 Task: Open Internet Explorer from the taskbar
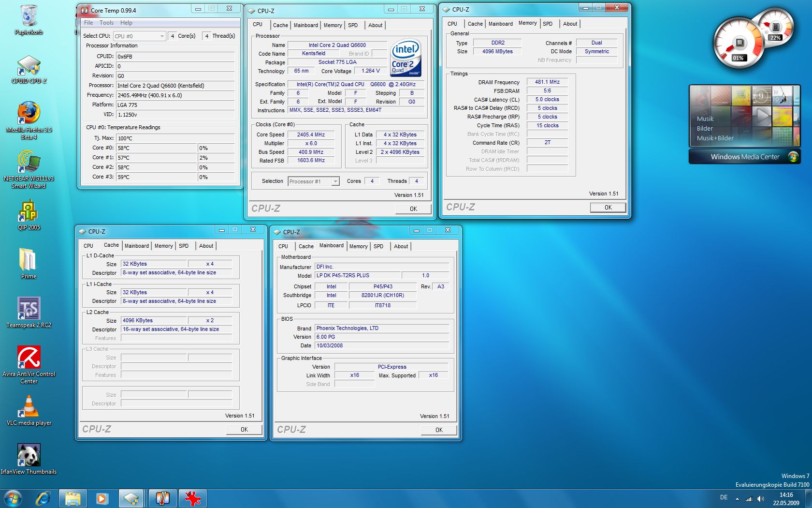[x=43, y=498]
